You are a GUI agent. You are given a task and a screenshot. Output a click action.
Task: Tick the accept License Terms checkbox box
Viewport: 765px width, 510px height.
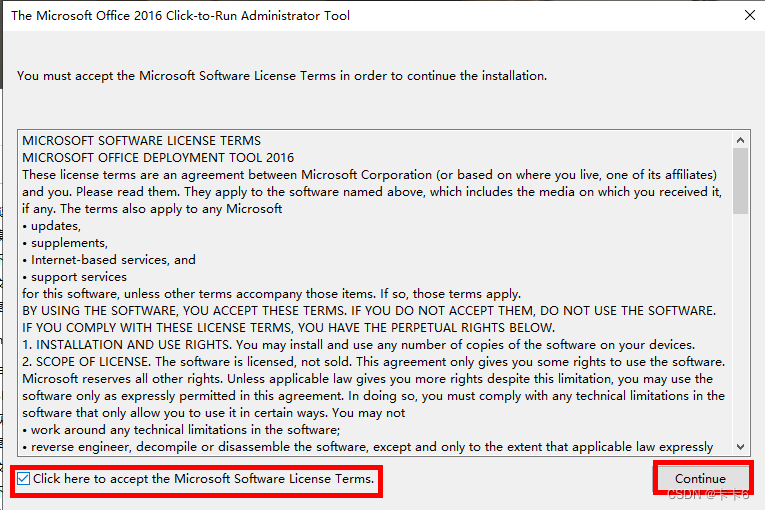click(24, 479)
